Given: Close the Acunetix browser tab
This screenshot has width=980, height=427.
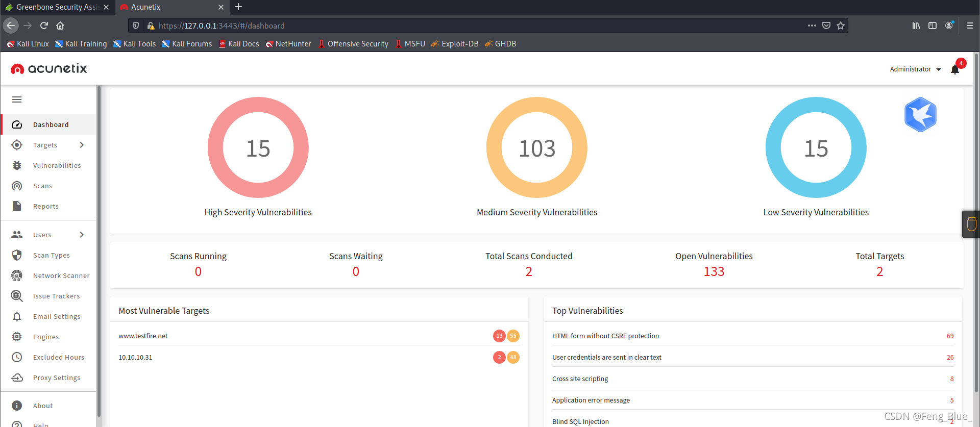Looking at the screenshot, I should (221, 7).
